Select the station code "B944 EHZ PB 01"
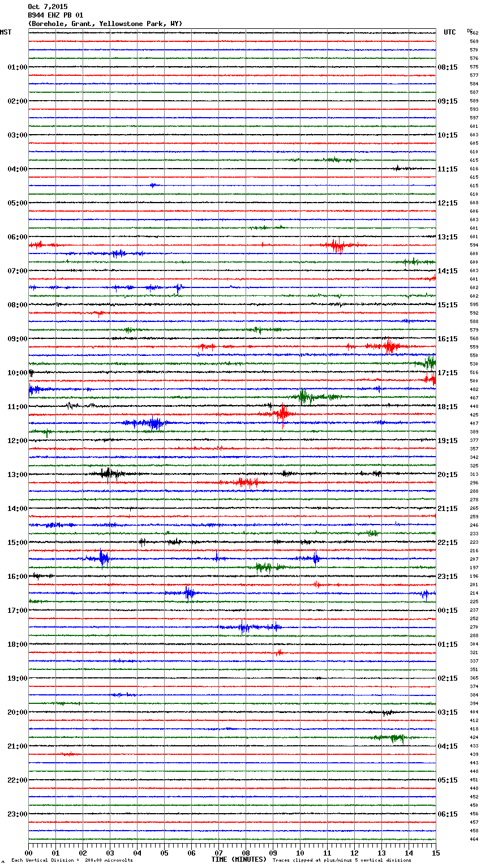481x868 pixels. tap(55, 15)
